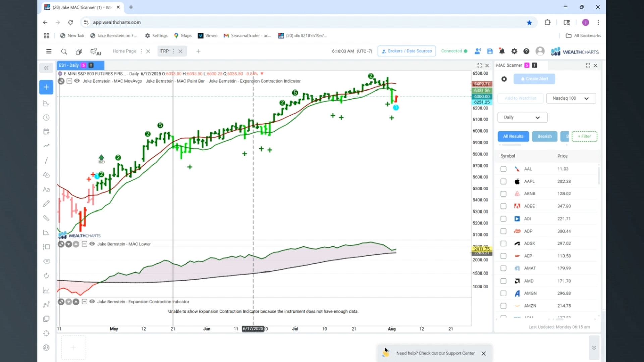644x362 pixels.
Task: Tick the AAL checkbox
Action: click(503, 169)
